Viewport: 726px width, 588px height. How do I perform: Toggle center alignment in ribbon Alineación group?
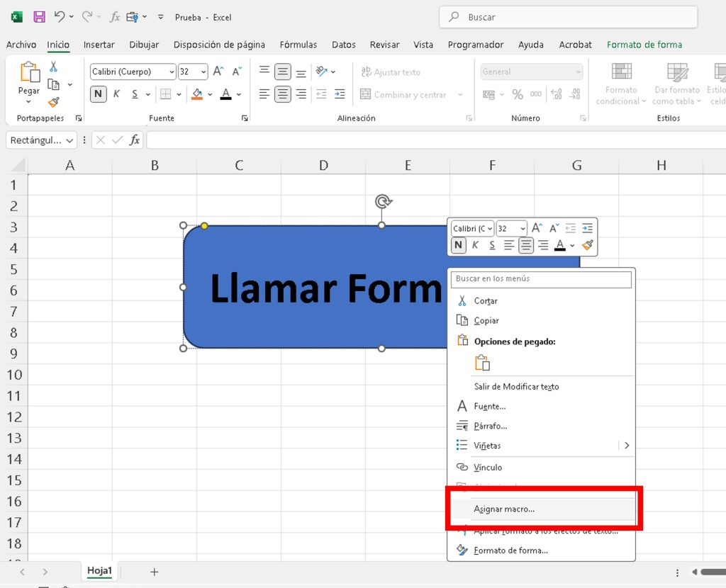[283, 94]
